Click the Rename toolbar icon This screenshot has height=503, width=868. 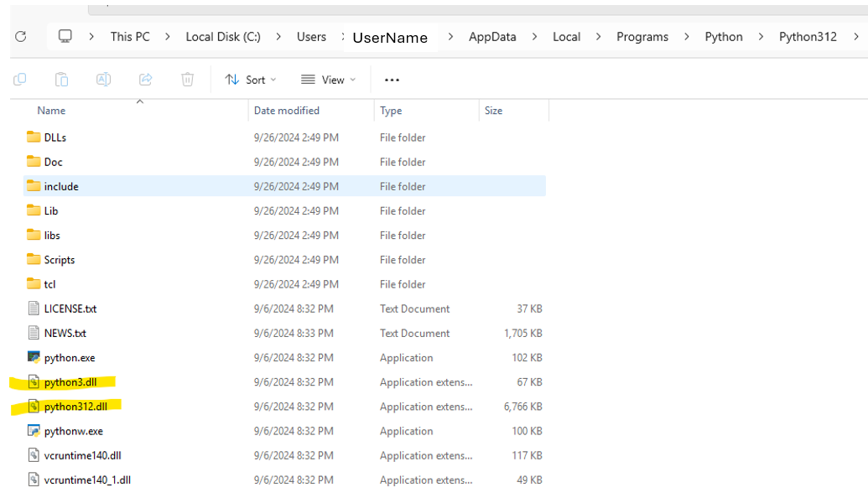coord(104,80)
